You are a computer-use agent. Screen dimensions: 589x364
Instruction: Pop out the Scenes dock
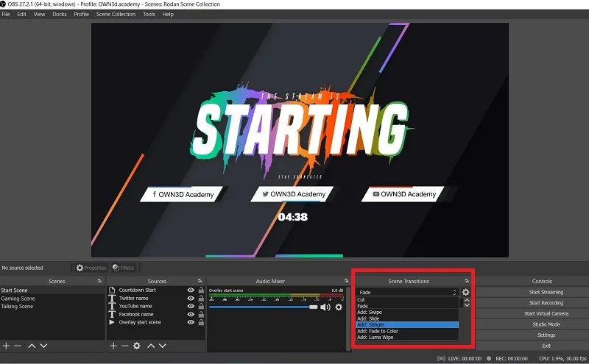point(99,281)
